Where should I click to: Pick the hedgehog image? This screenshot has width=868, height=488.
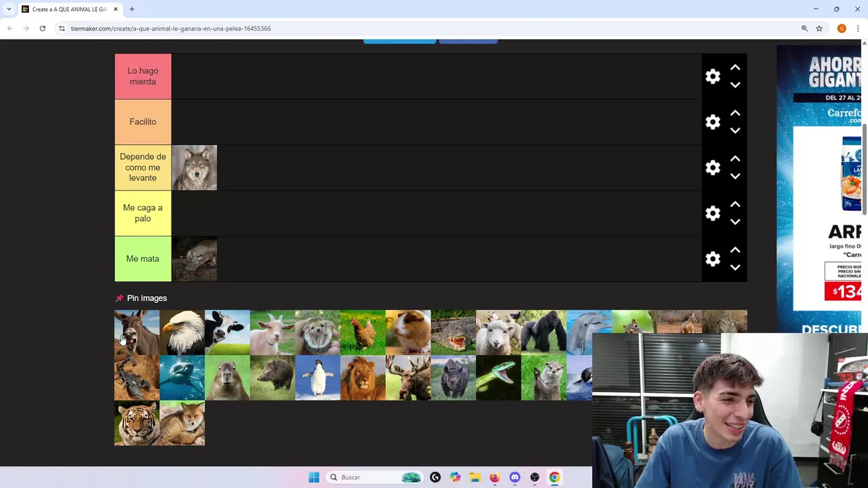(x=317, y=333)
